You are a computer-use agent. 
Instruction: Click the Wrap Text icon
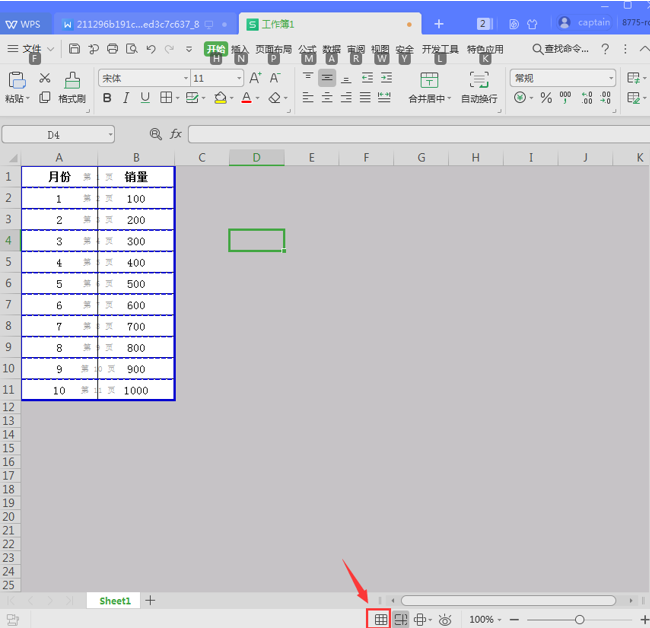point(479,80)
